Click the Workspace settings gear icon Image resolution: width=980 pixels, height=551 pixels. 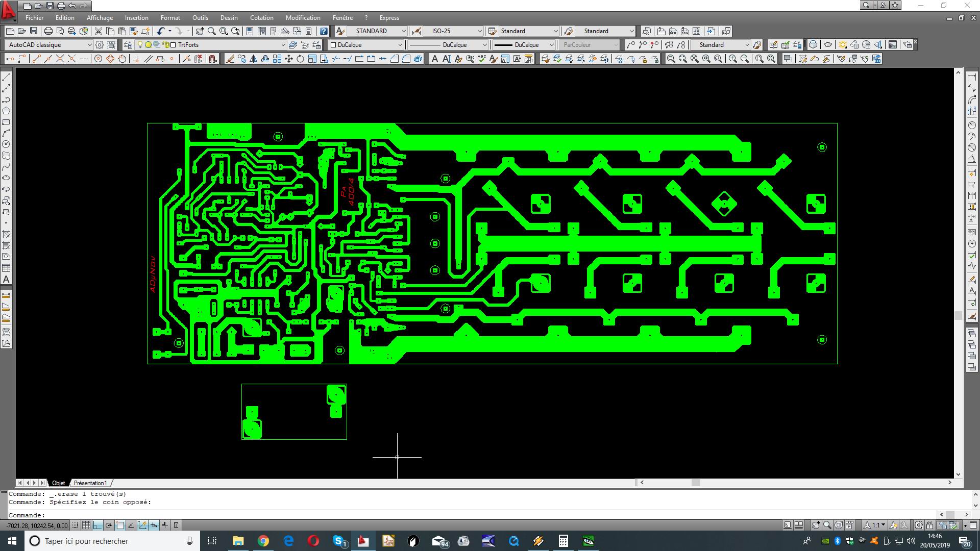(100, 45)
